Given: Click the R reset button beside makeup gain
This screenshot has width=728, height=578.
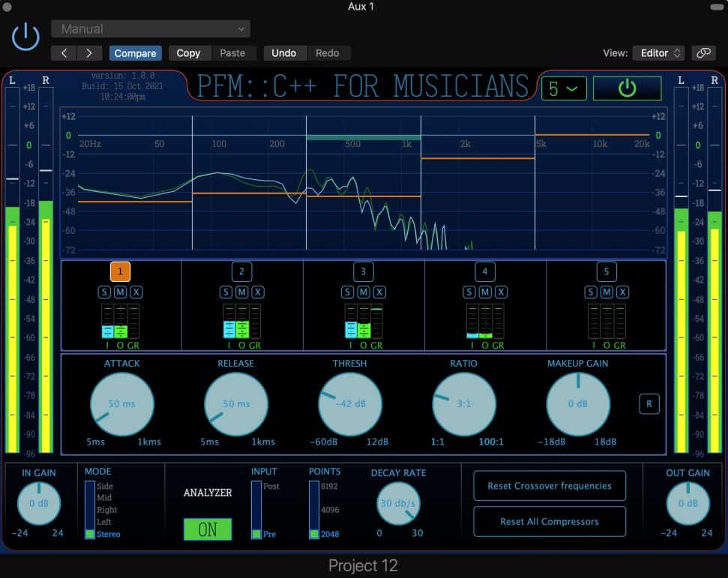Looking at the screenshot, I should (x=649, y=403).
